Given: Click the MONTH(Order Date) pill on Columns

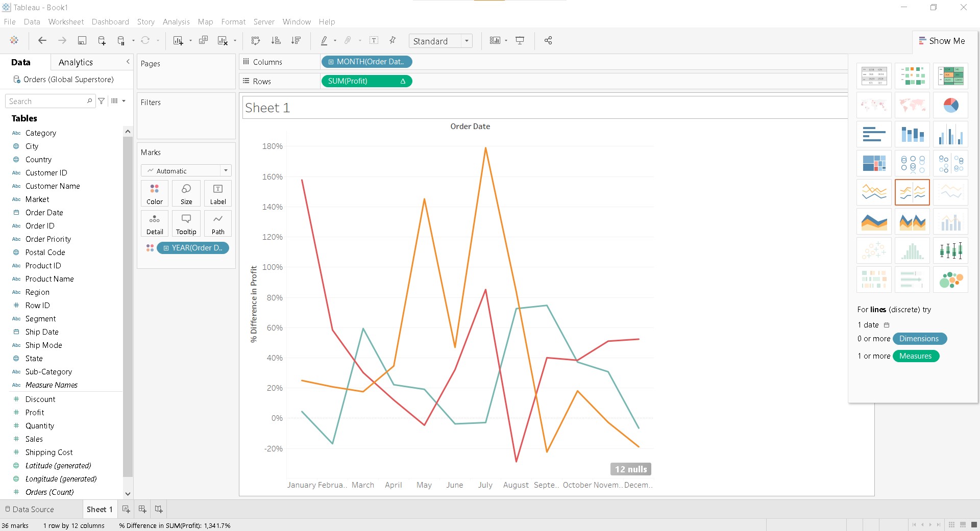Looking at the screenshot, I should tap(366, 62).
